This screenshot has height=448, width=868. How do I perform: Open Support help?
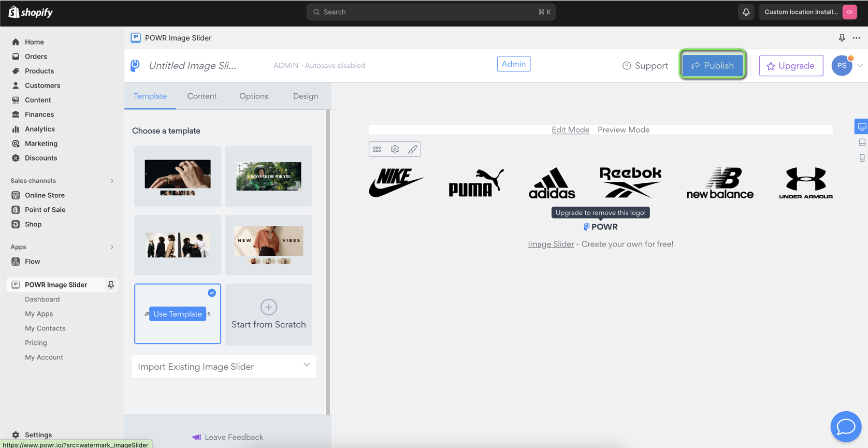[x=645, y=66]
